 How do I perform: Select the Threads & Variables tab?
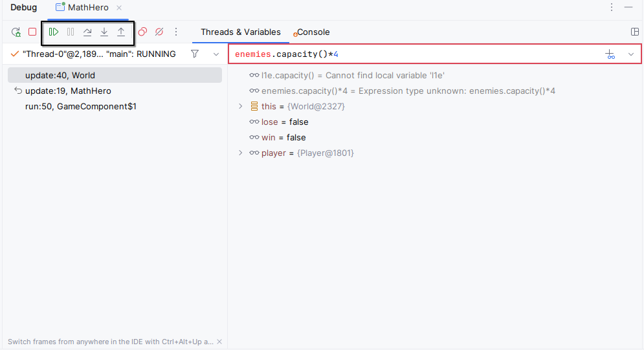241,32
